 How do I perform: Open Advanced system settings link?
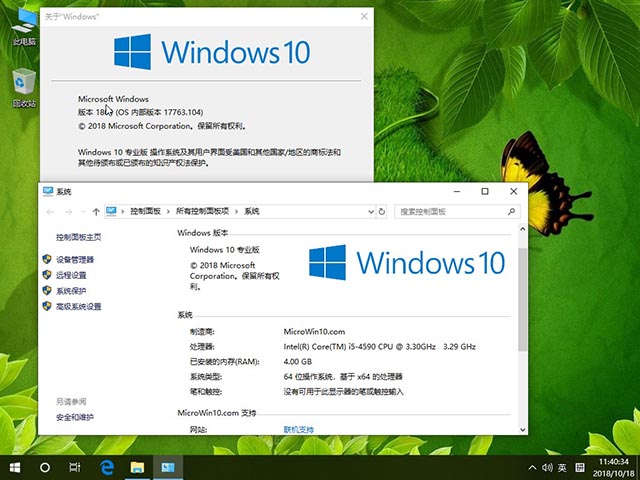[79, 306]
